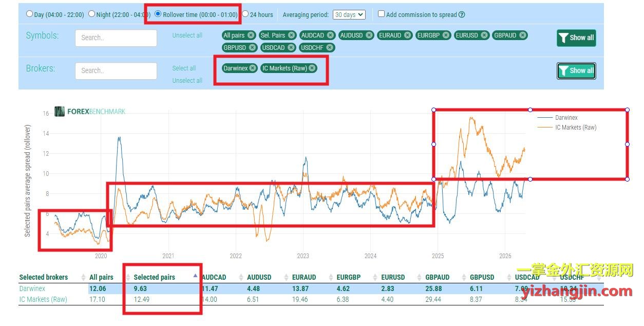
Task: Sort table by Selected pairs column
Action: (154, 277)
